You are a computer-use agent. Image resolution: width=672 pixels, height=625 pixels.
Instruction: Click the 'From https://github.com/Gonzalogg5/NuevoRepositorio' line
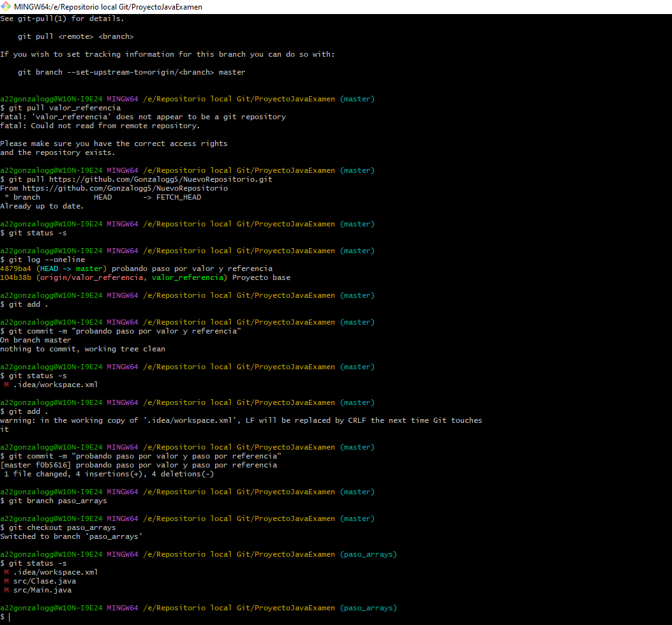coord(114,189)
